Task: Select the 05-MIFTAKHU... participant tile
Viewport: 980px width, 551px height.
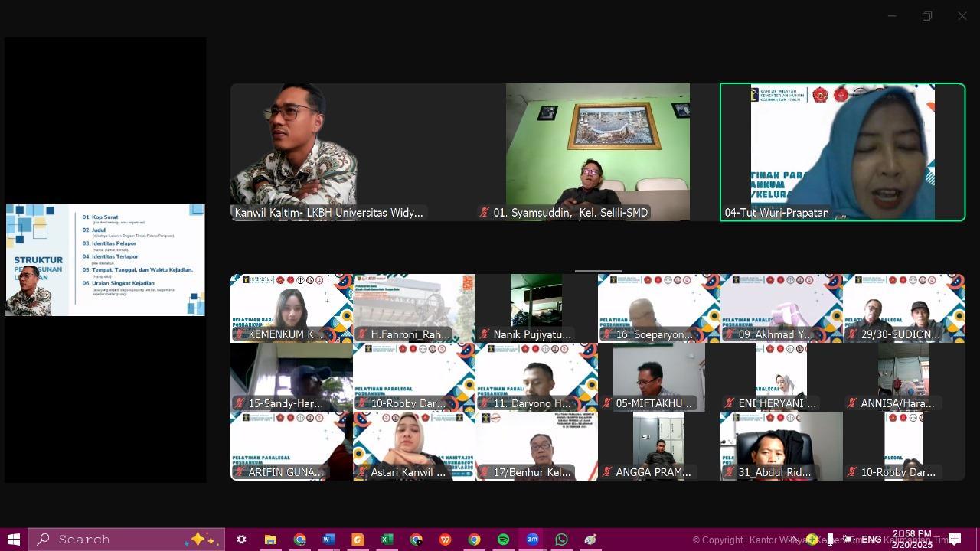Action: [x=659, y=377]
